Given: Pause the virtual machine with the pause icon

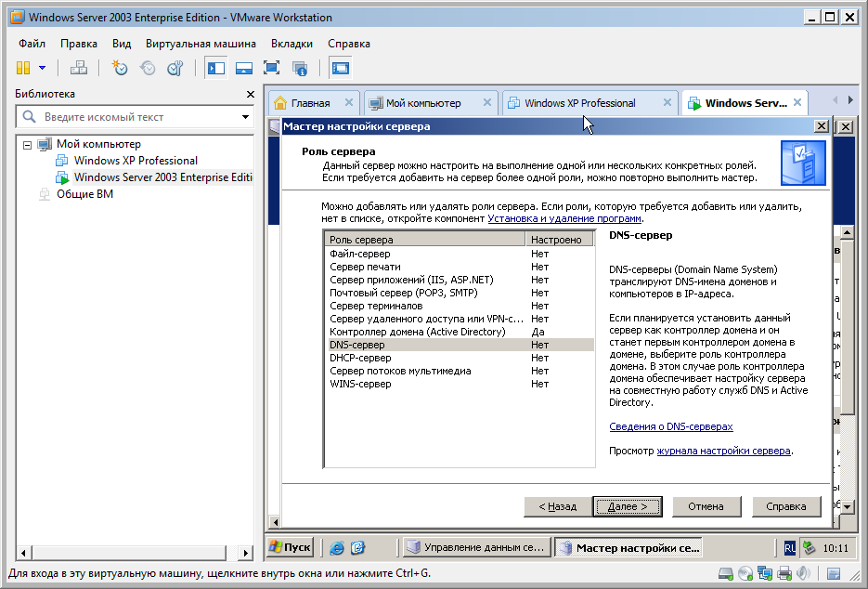Looking at the screenshot, I should click(23, 68).
